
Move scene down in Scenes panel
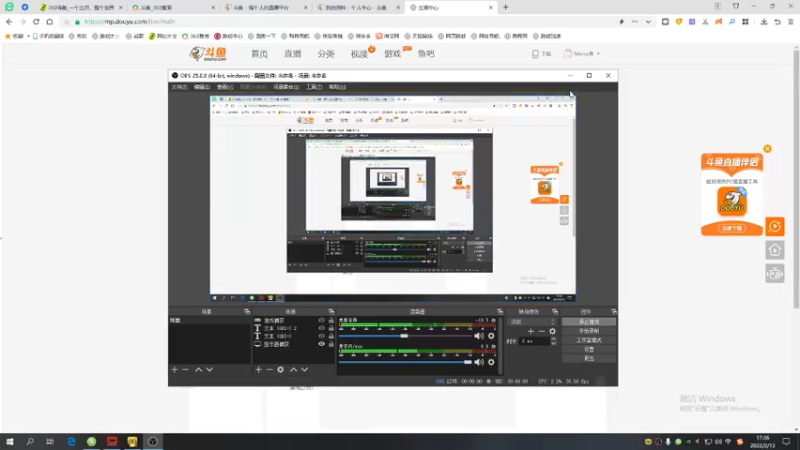pyautogui.click(x=209, y=369)
